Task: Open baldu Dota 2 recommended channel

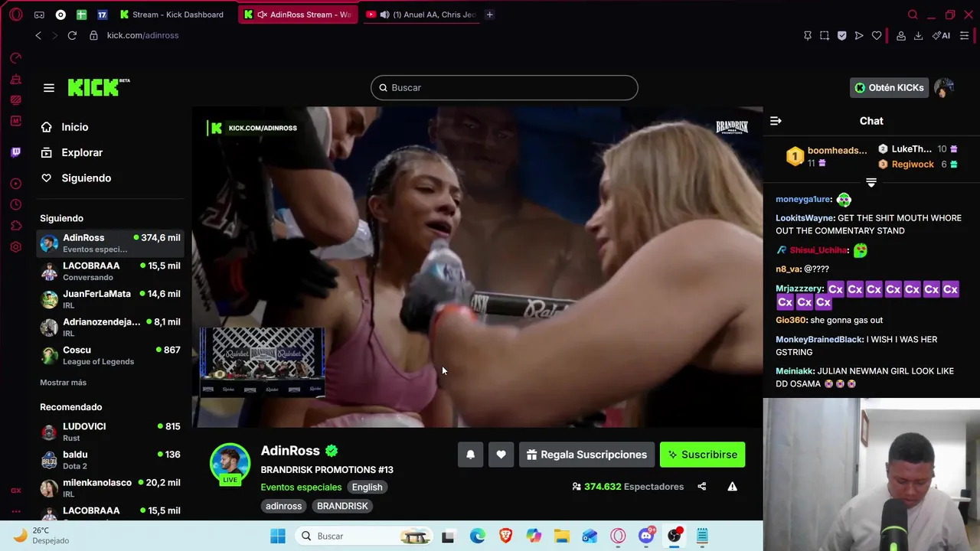Action: 110,460
